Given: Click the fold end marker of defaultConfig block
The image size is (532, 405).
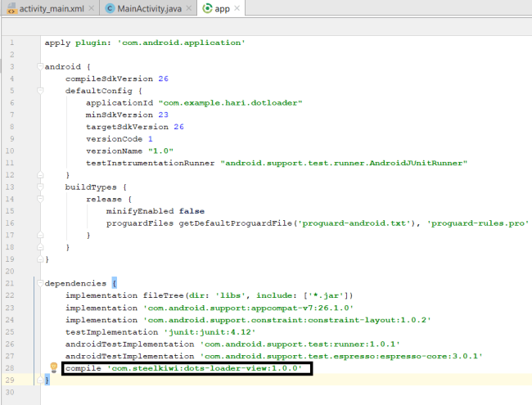Looking at the screenshot, I should click(x=40, y=175).
